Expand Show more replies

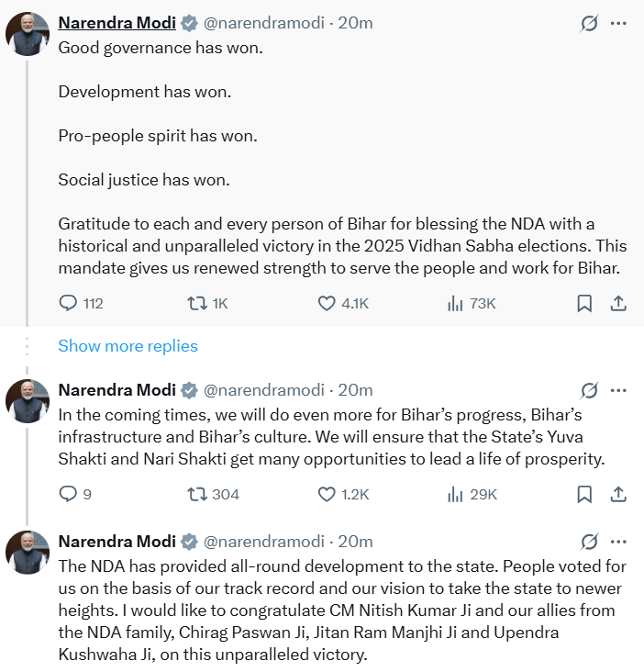point(128,346)
